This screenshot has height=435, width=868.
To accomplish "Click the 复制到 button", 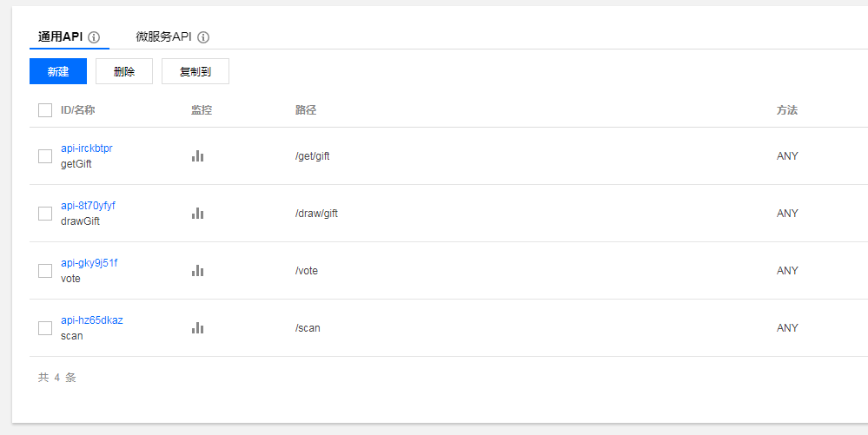I will click(x=195, y=71).
